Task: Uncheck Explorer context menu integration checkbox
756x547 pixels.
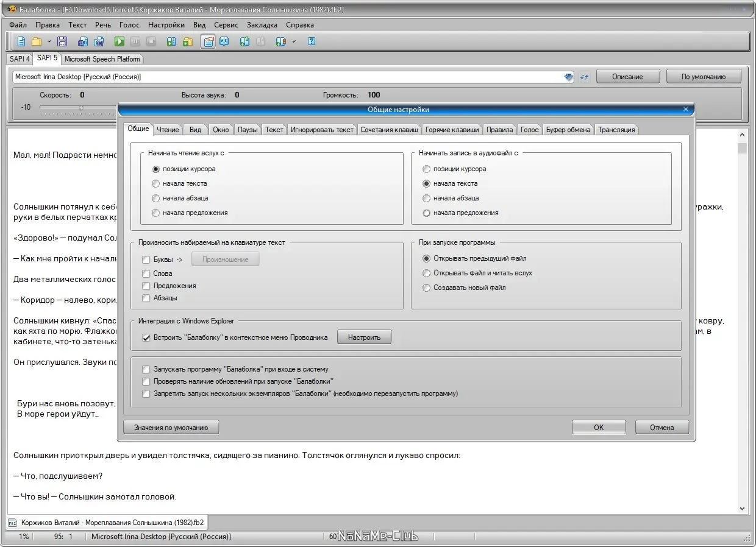Action: 146,337
